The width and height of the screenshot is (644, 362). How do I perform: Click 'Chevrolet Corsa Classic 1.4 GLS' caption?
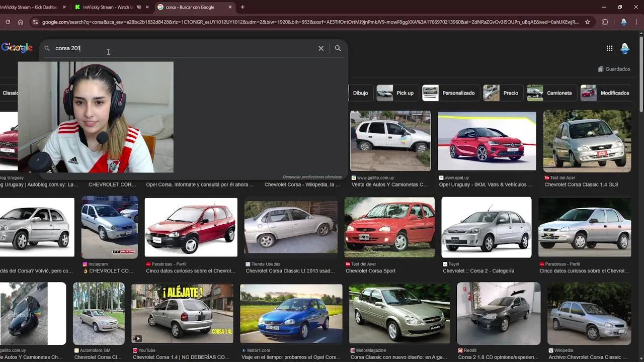(581, 185)
